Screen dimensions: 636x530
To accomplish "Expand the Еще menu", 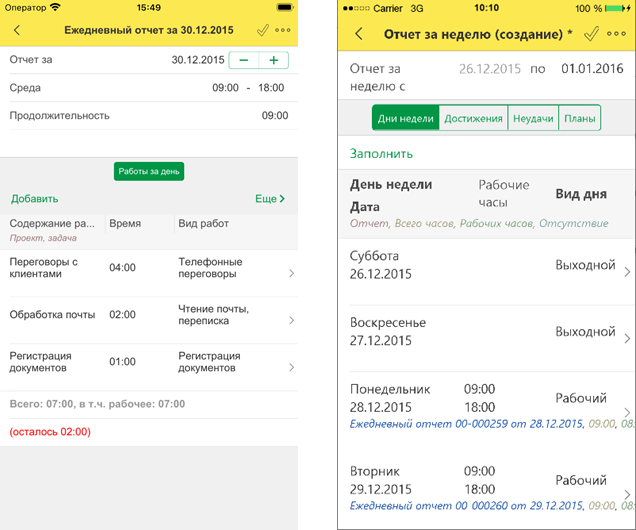I will pyautogui.click(x=270, y=199).
